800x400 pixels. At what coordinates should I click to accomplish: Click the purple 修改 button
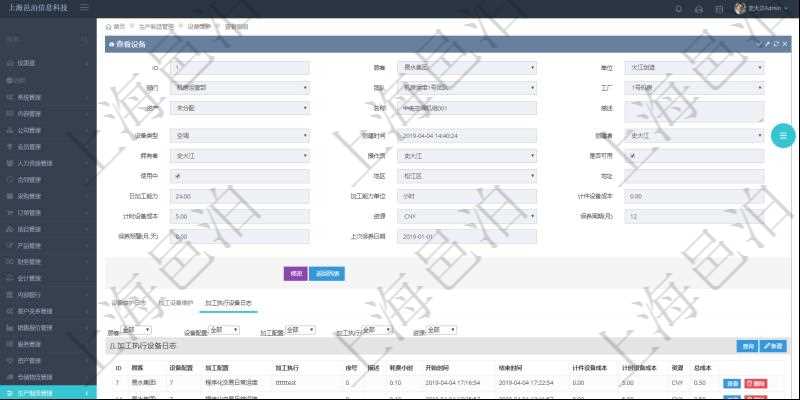(x=295, y=273)
